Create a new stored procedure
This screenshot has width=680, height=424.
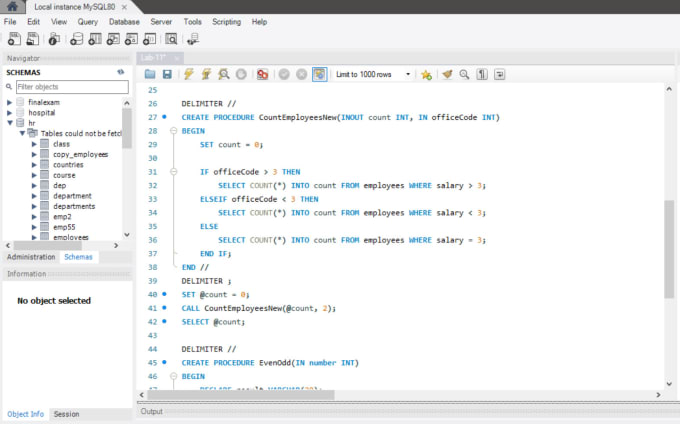(x=131, y=39)
